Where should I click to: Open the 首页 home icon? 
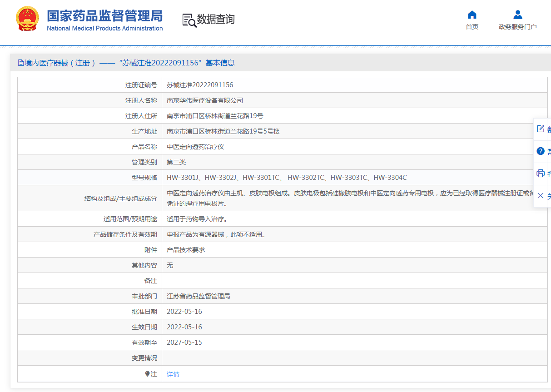[x=472, y=15]
